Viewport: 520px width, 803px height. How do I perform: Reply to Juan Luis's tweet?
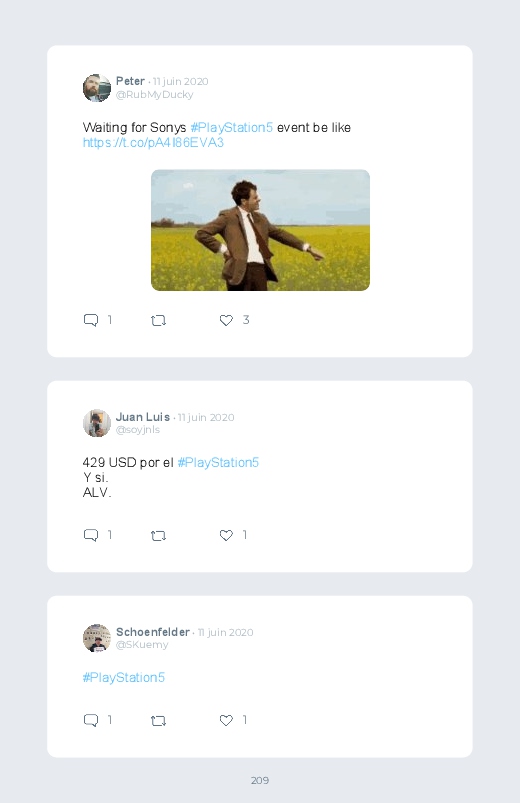(91, 535)
